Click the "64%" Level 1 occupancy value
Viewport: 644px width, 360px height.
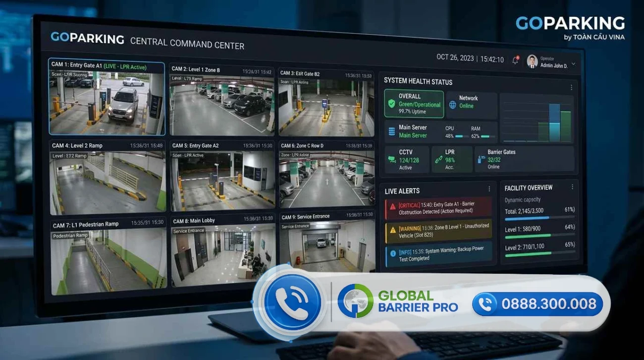570,227
